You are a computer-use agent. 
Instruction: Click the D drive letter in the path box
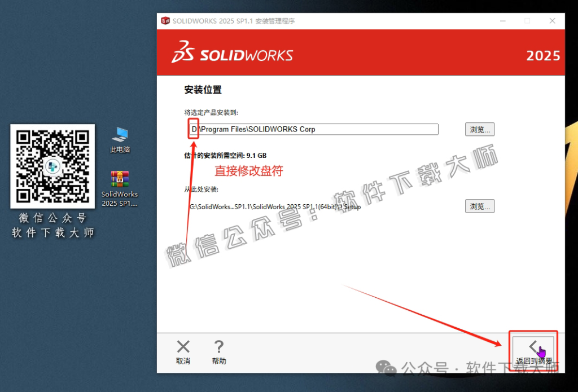[x=192, y=129]
